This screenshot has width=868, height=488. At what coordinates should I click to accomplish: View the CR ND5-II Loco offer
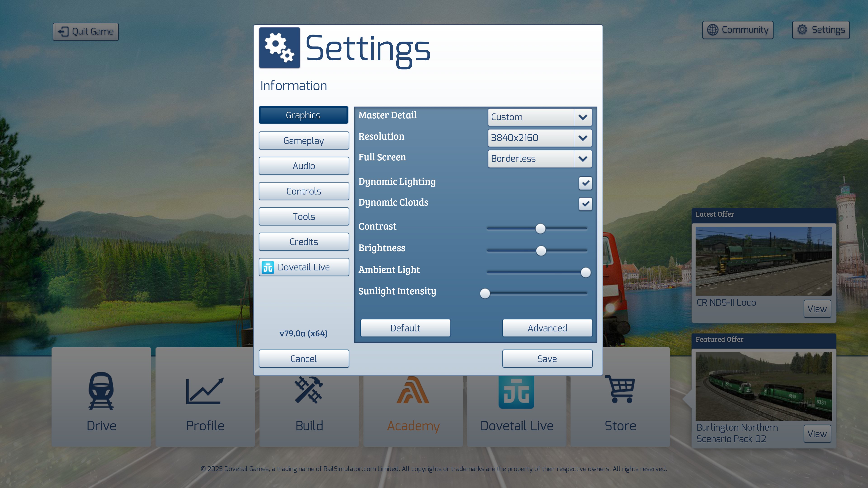[x=817, y=309]
